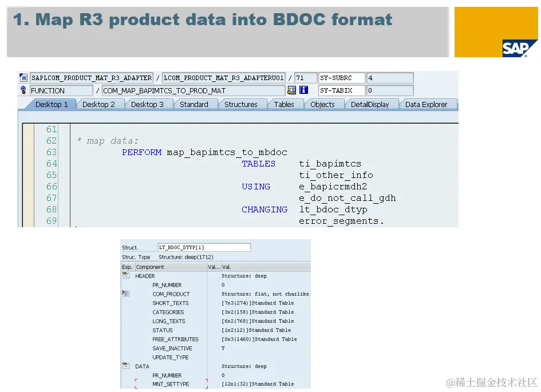Click the [12x1(32)]Standard Table value
The height and width of the screenshot is (392, 541).
coord(258,384)
